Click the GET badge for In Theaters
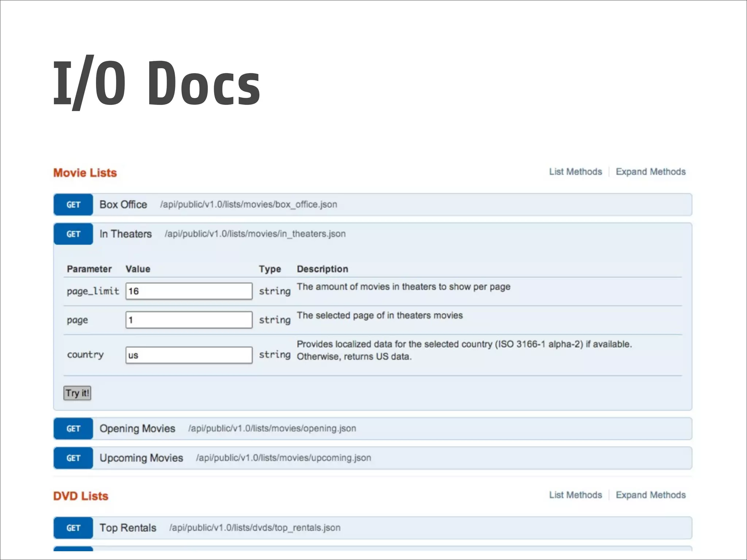The width and height of the screenshot is (747, 560). coord(73,234)
